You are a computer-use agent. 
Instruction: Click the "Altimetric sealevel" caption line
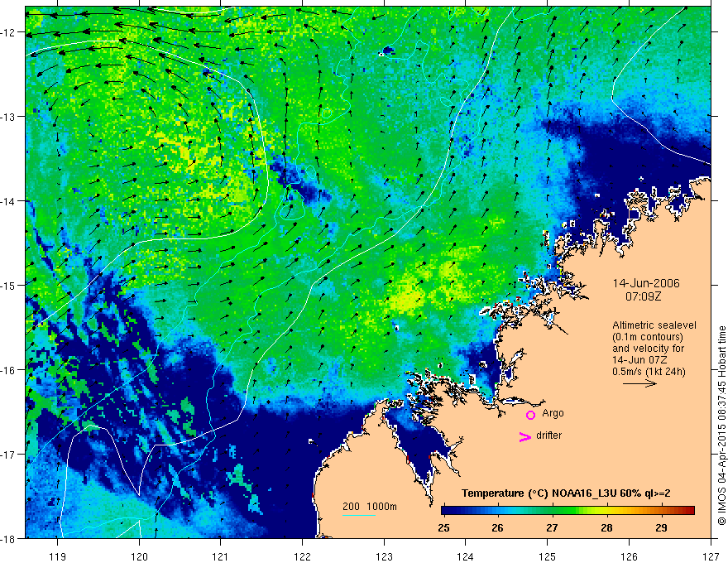654,325
